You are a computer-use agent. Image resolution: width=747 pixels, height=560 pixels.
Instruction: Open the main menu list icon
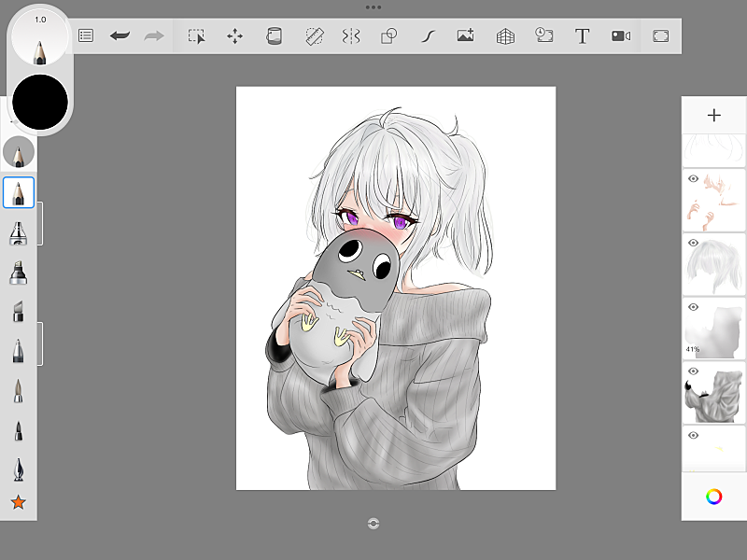pyautogui.click(x=86, y=35)
